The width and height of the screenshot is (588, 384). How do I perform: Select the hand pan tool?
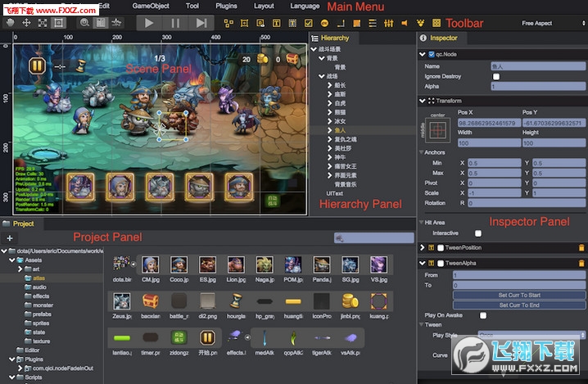tap(11, 23)
